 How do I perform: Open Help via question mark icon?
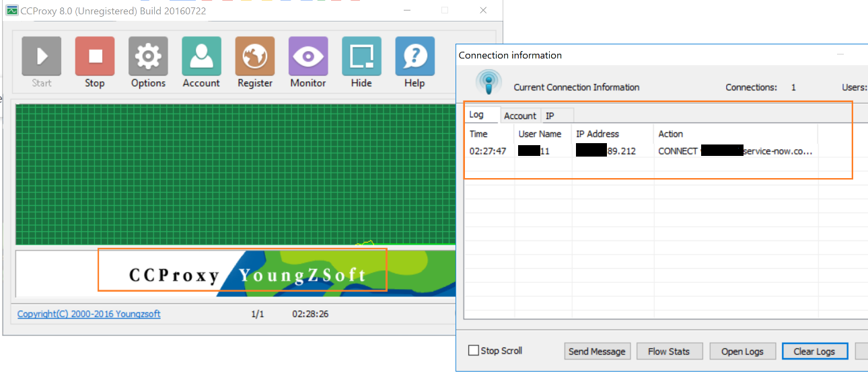click(x=414, y=56)
